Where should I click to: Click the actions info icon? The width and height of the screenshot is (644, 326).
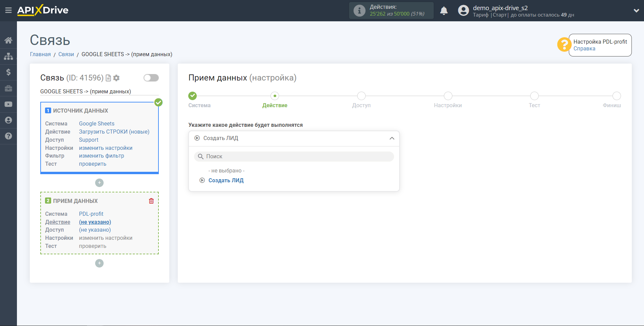click(x=359, y=10)
